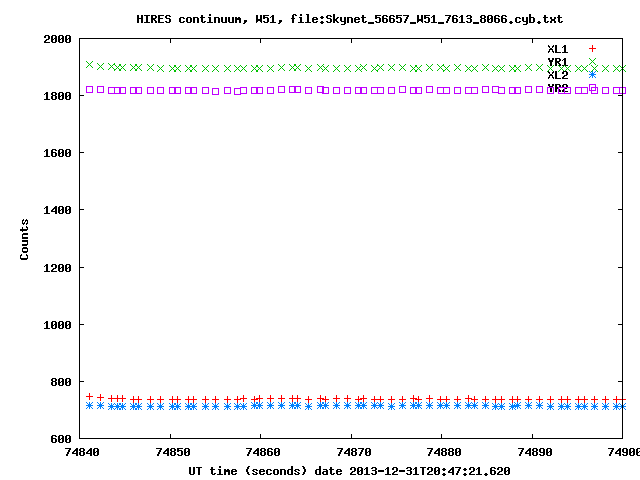Click the x-axis tick label 74850
This screenshot has width=640, height=480.
173,452
